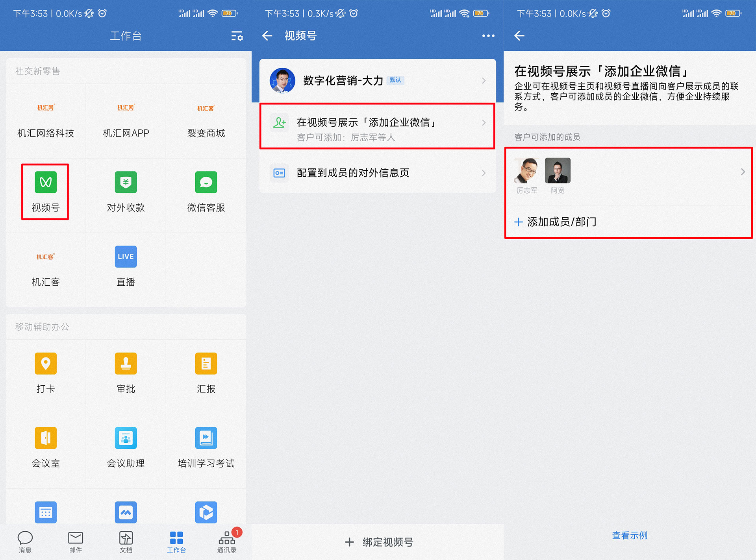Open the 视频号 app icon
Screen dimensions: 756x560
[46, 182]
